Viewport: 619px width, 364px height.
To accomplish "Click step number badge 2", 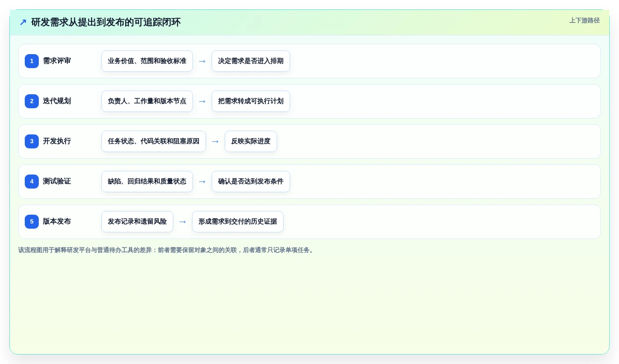I will [32, 101].
